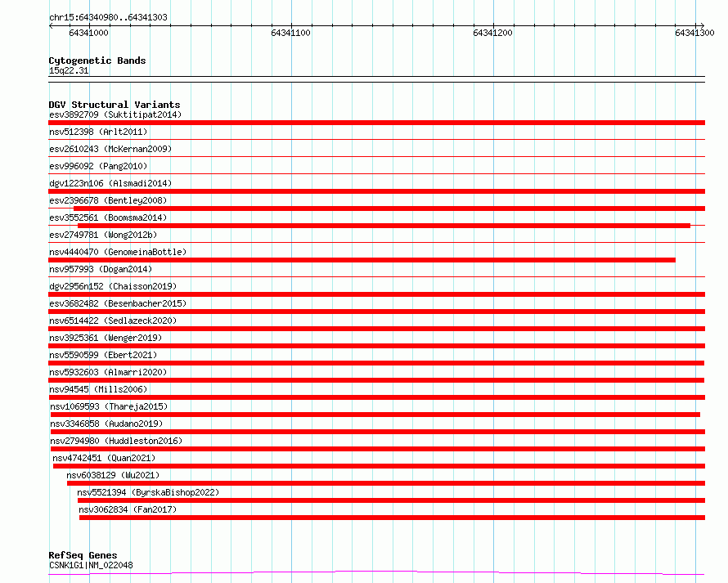Select the nsv3062834 (Fan2017) variant
The width and height of the screenshot is (728, 583).
pyautogui.click(x=128, y=509)
